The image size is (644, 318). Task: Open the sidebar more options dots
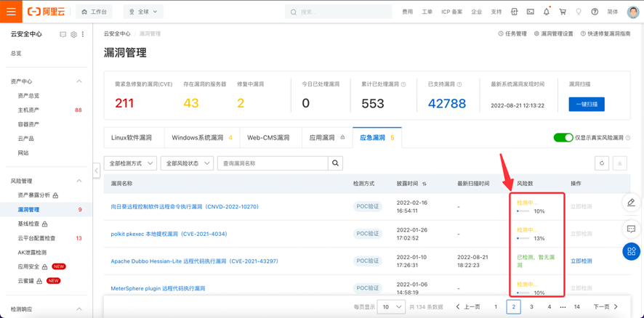tap(83, 34)
